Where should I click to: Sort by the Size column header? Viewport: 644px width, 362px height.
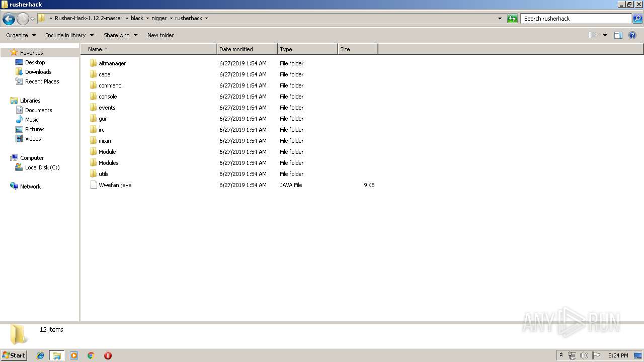(x=358, y=49)
